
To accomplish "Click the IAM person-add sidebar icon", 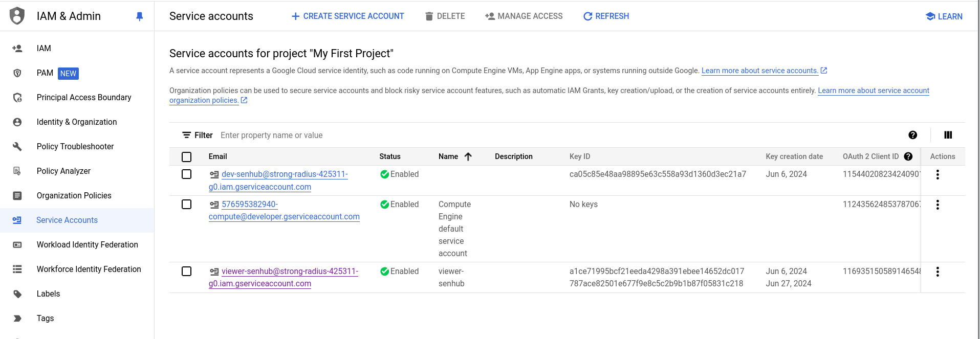I will click(x=17, y=49).
